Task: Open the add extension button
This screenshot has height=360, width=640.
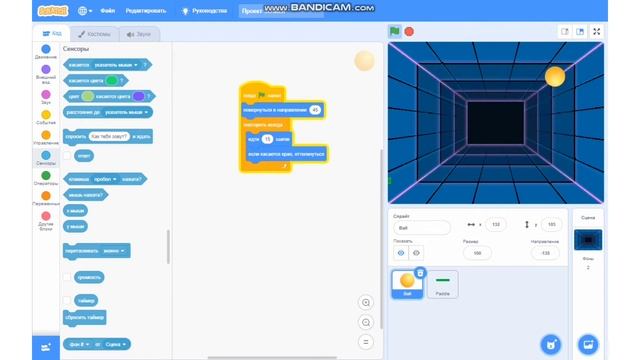Action: point(46,347)
